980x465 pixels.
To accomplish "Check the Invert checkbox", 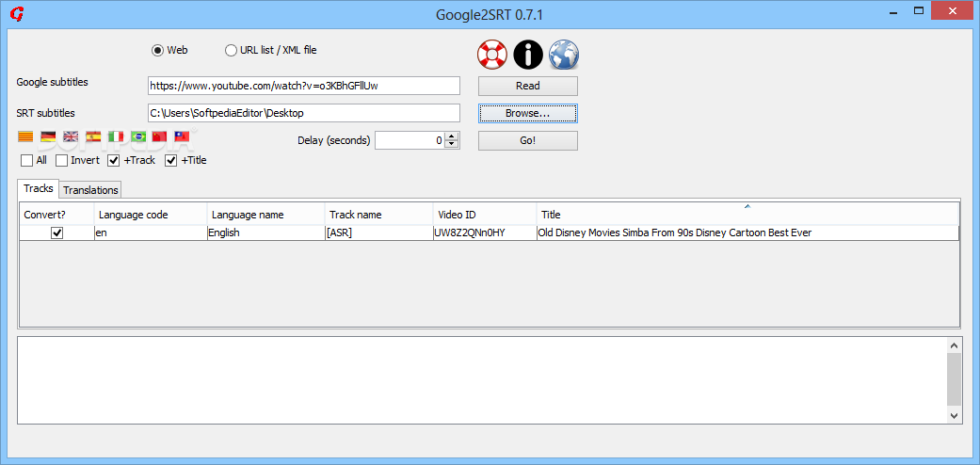I will pos(61,161).
